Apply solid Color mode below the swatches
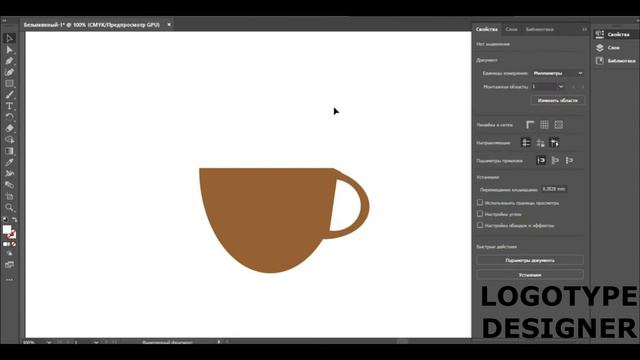 6,244
